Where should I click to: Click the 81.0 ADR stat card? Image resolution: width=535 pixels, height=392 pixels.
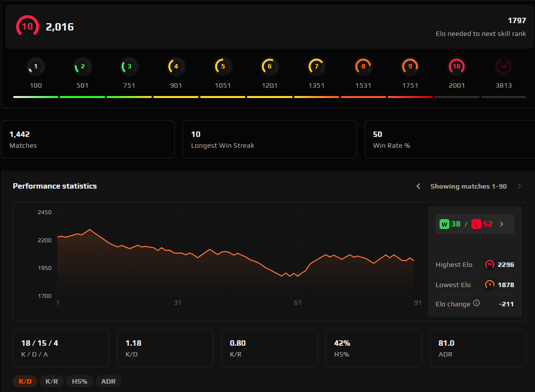478,348
